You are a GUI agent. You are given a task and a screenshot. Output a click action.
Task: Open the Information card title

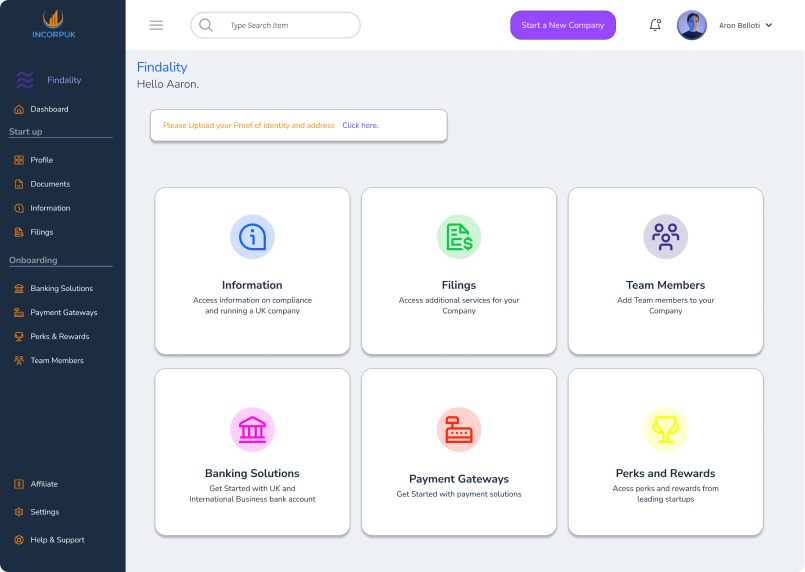pyautogui.click(x=252, y=285)
